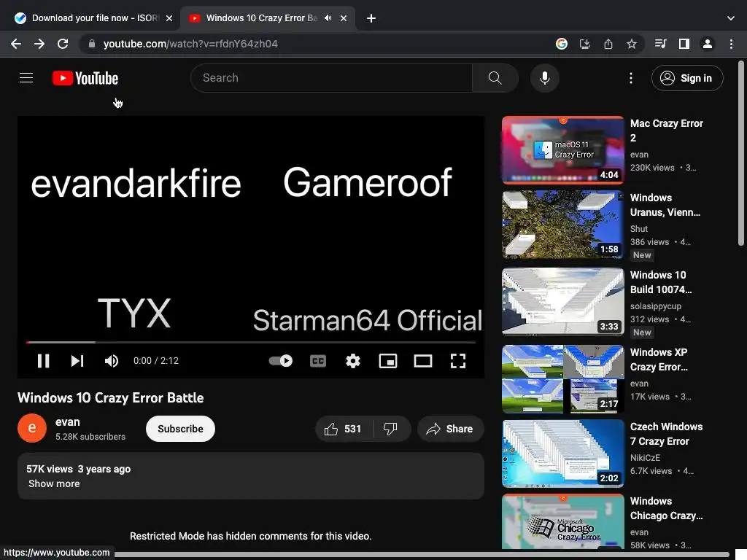Click the page vertical scrollbar

click(741, 153)
